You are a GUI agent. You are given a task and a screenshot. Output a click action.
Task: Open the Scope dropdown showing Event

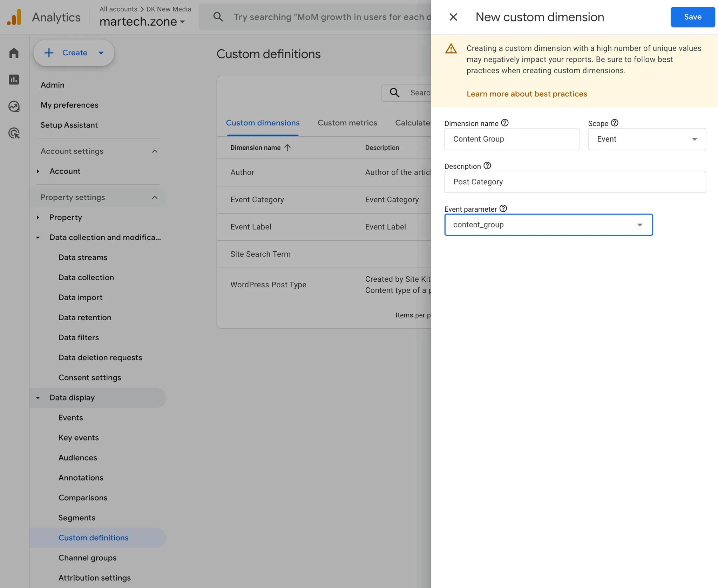point(647,139)
